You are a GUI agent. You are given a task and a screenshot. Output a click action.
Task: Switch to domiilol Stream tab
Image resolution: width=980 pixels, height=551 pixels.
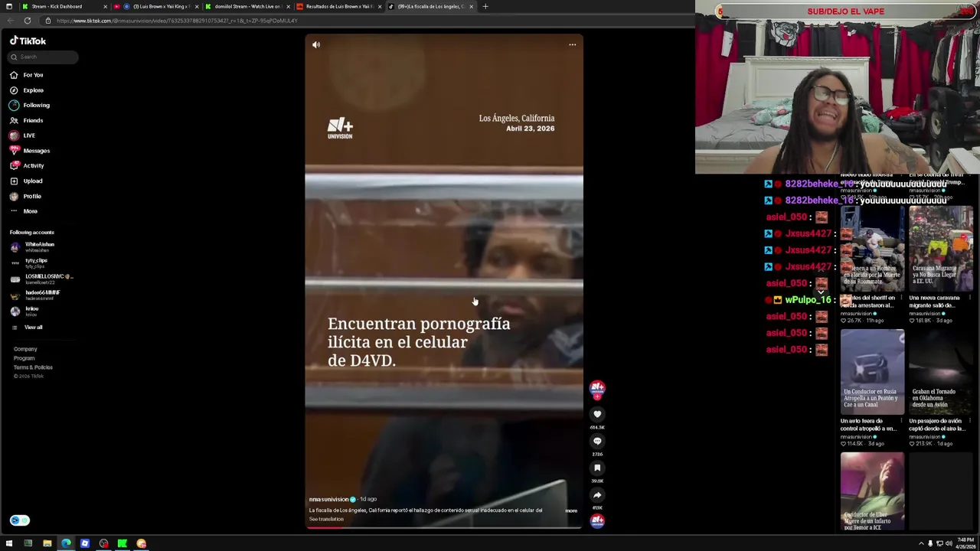(248, 6)
